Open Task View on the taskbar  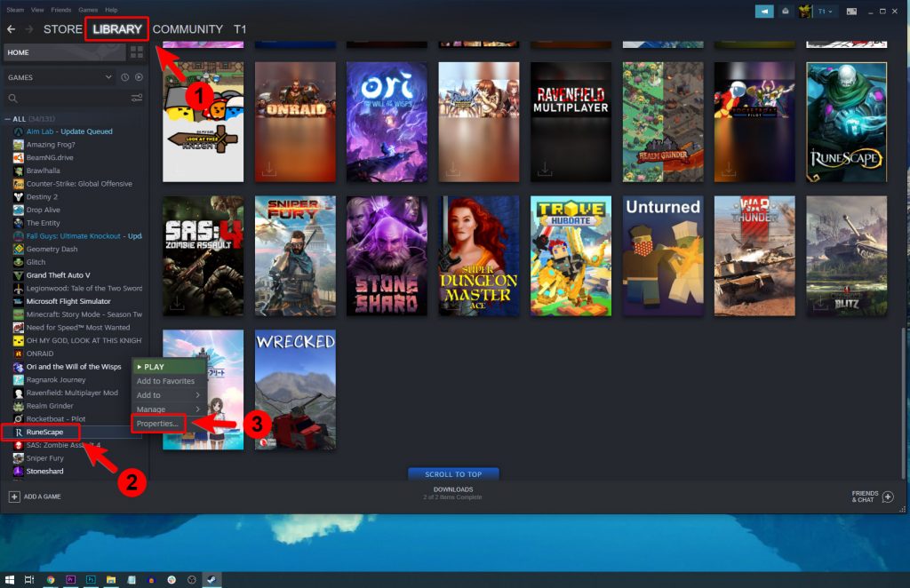29,579
